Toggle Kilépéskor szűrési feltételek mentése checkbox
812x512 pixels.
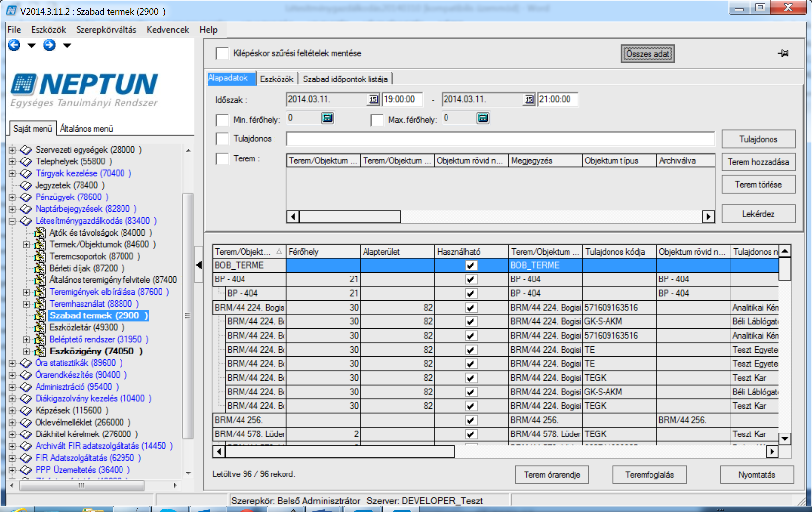tap(223, 53)
